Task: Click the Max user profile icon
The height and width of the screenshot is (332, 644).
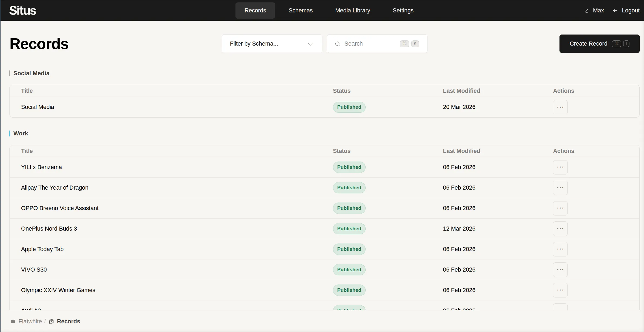Action: (x=586, y=11)
